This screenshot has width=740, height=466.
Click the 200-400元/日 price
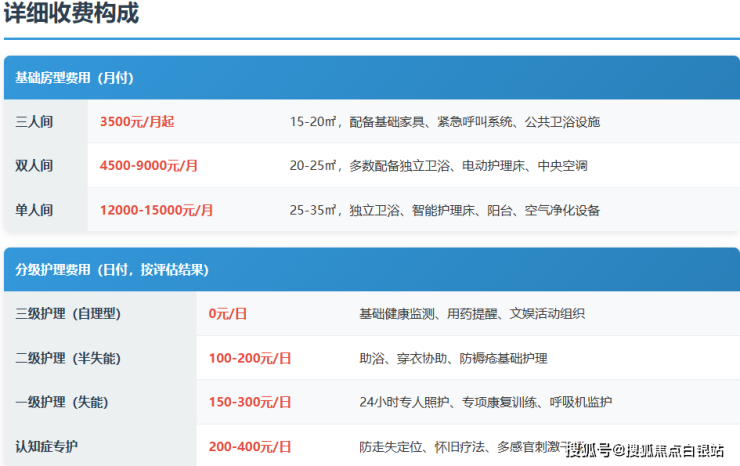(x=250, y=446)
